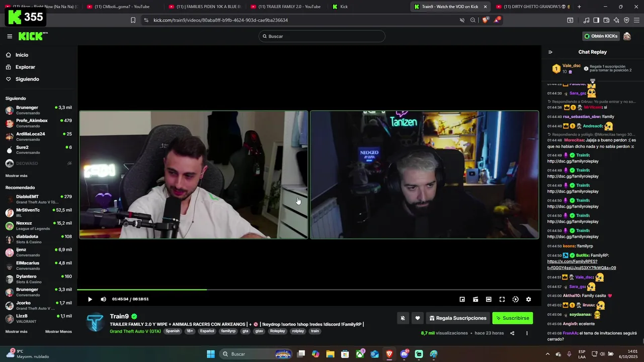Open the user profile avatar menu
Image resolution: width=644 pixels, height=362 pixels.
pyautogui.click(x=627, y=36)
